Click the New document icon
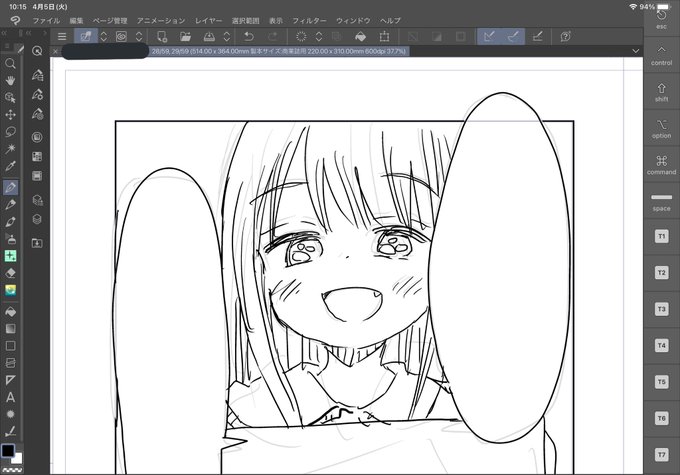 [162, 36]
